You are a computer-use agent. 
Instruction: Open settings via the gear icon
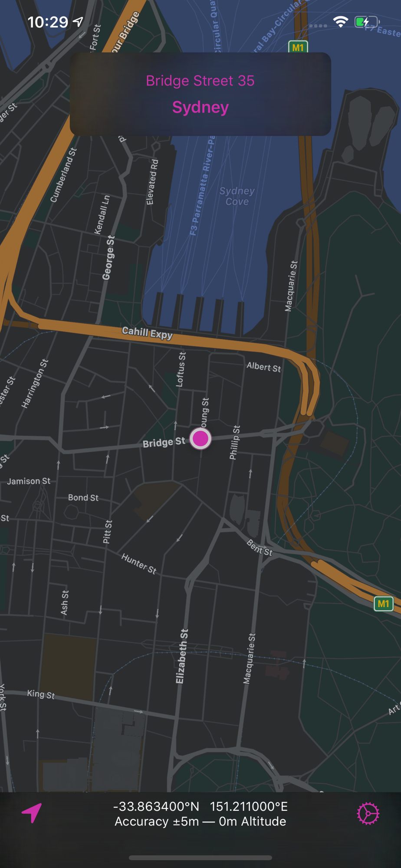pos(368,813)
